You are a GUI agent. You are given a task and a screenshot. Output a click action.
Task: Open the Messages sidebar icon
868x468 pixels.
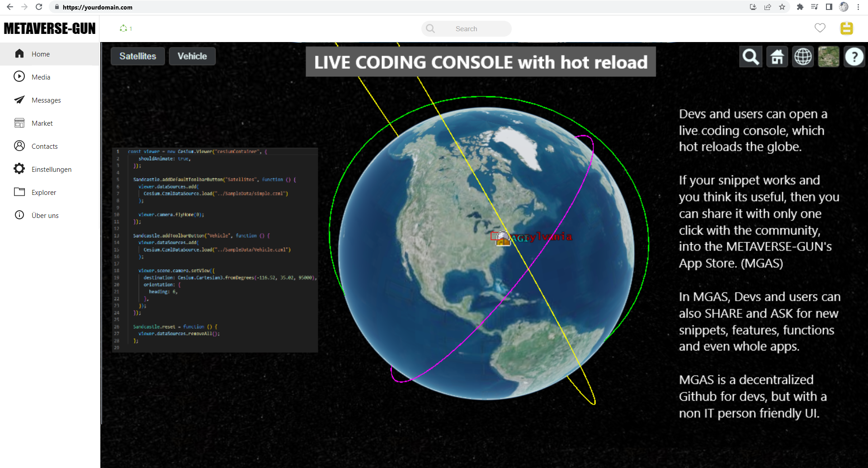tap(19, 100)
